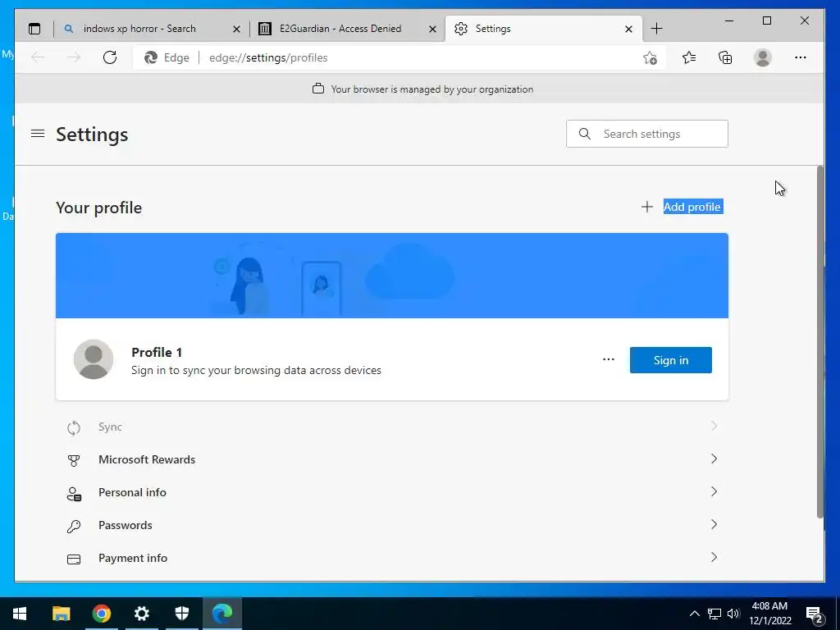Screen dimensions: 840x630
Task: Close the E2Guardian - Access Denied tab
Action: (432, 29)
